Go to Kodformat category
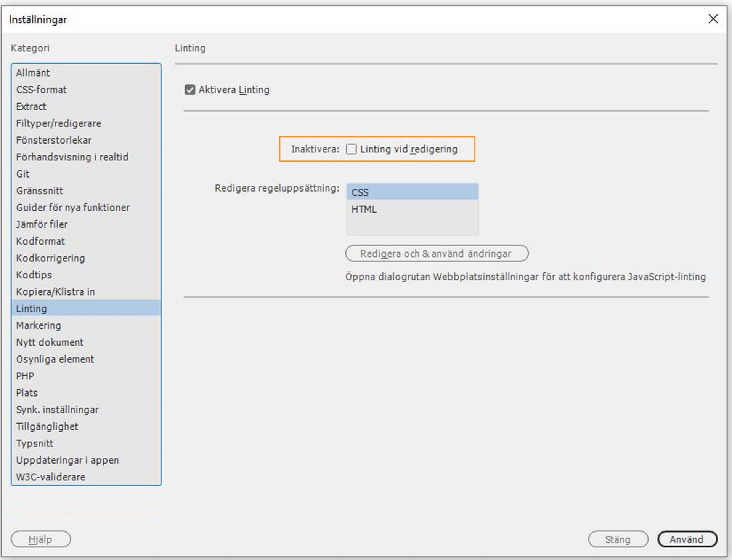 [40, 241]
